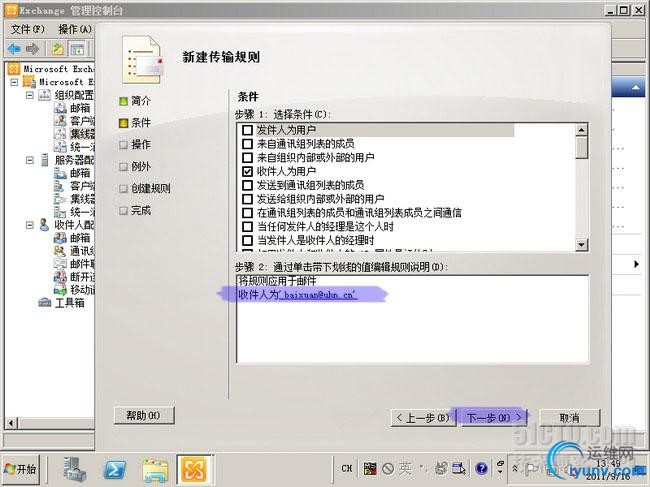Select the 工具箱 tree item label

point(70,303)
